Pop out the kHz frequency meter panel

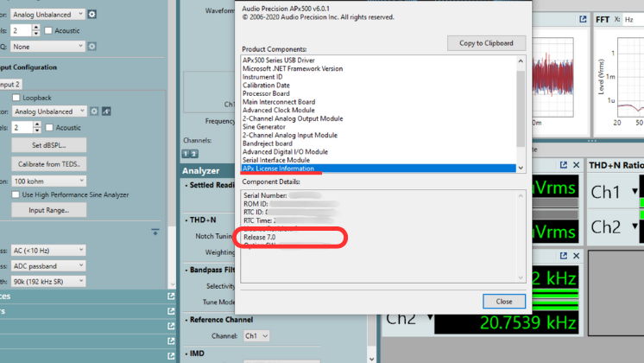(561, 256)
